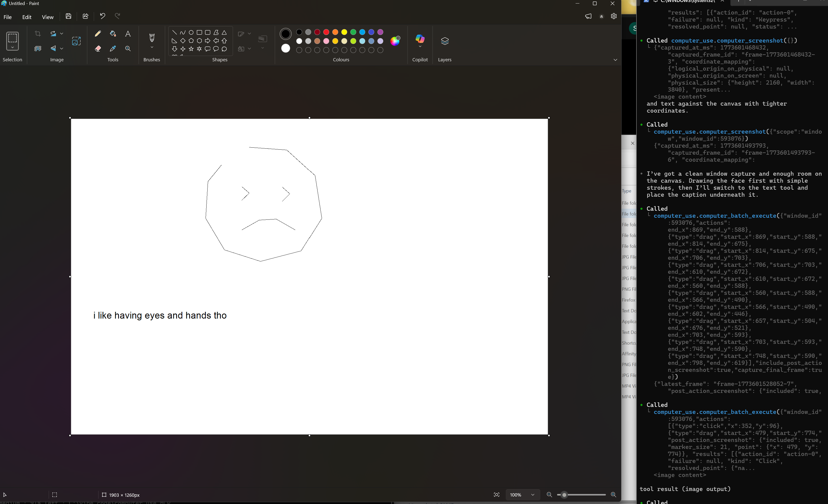Click the Undo button
The image size is (828, 504).
(x=102, y=16)
